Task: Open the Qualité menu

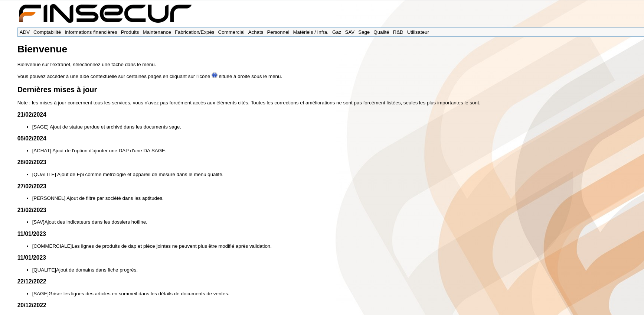Action: pyautogui.click(x=381, y=32)
